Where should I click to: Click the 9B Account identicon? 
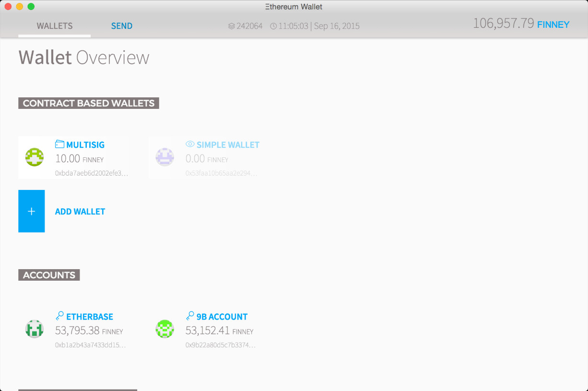[x=165, y=329]
